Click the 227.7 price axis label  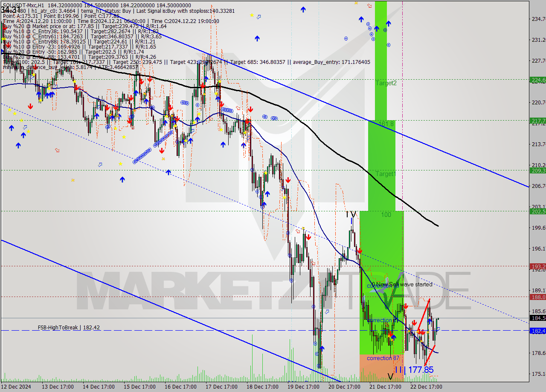538,61
